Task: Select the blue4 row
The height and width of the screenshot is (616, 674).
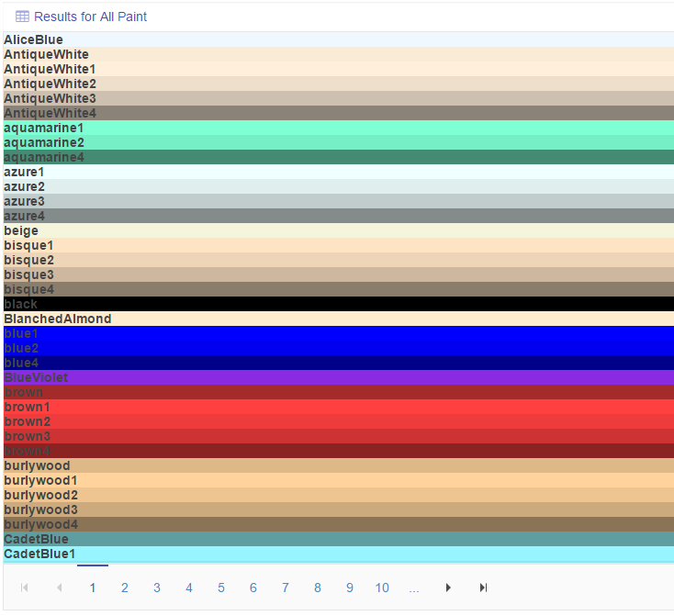Action: click(339, 363)
